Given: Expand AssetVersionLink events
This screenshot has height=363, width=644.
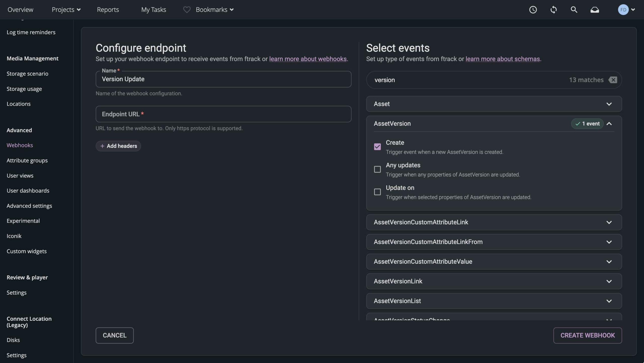Looking at the screenshot, I should [x=609, y=281].
